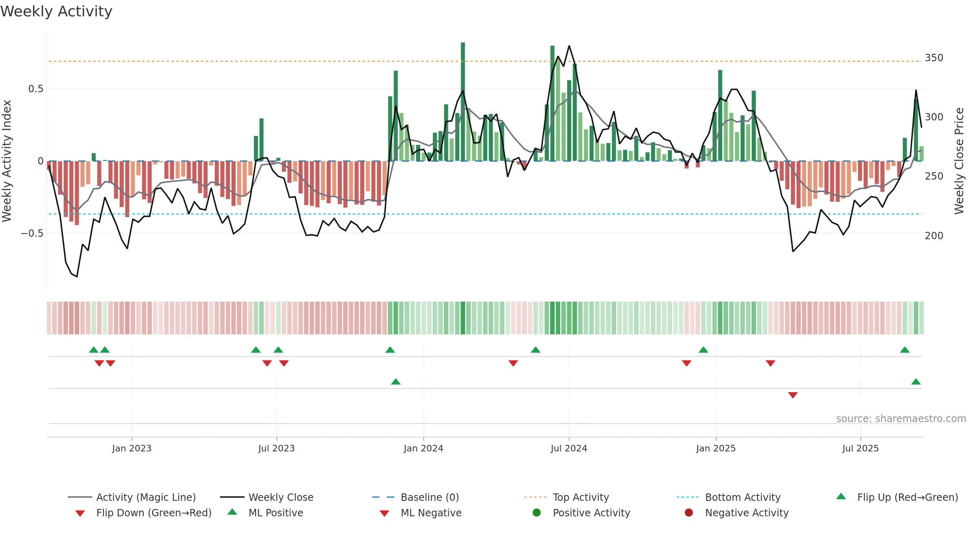Image resolution: width=980 pixels, height=551 pixels.
Task: Click the ML Negative legend red triangle
Action: click(x=384, y=513)
